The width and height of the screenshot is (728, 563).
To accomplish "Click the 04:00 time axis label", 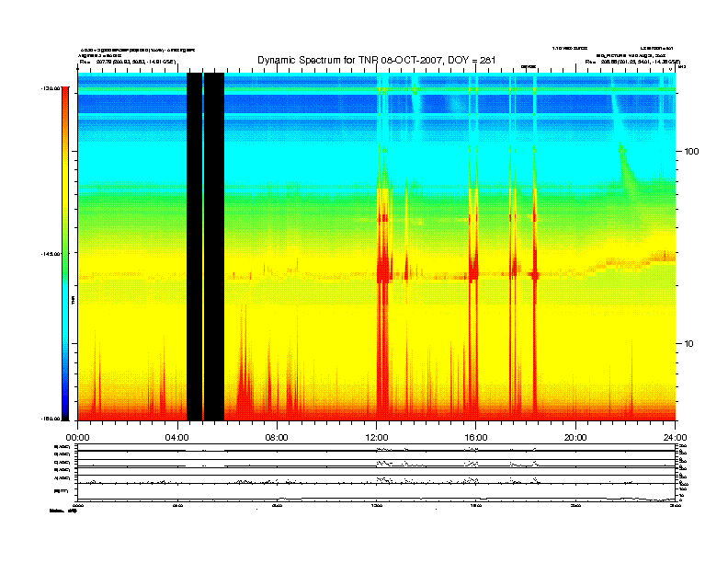I will point(177,438).
